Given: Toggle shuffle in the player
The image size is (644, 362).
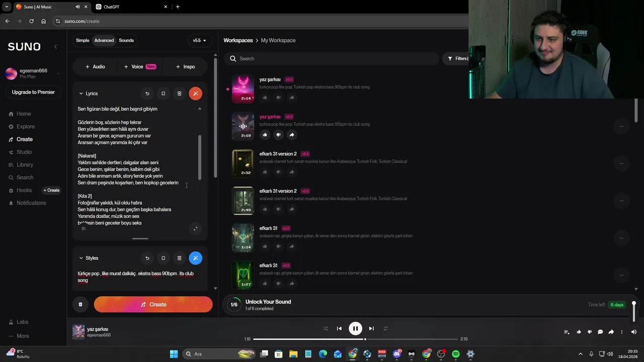Looking at the screenshot, I should pyautogui.click(x=325, y=328).
